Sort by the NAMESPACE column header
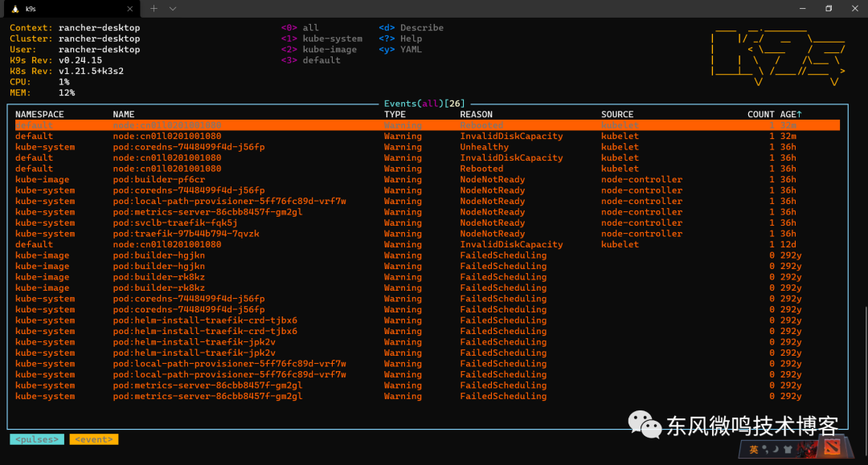The width and height of the screenshot is (868, 465). click(39, 115)
